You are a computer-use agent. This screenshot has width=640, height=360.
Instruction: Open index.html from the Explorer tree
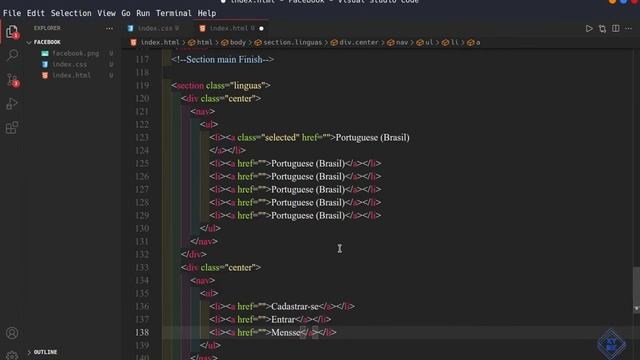(72, 76)
